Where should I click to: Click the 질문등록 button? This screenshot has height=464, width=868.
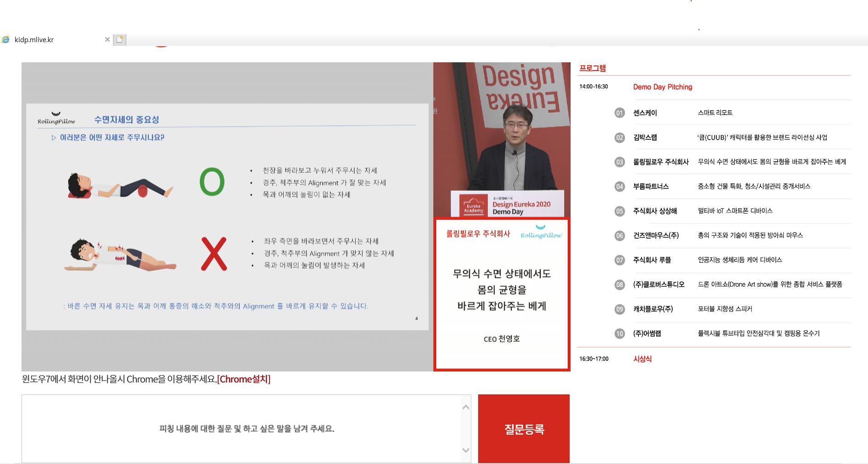[524, 429]
